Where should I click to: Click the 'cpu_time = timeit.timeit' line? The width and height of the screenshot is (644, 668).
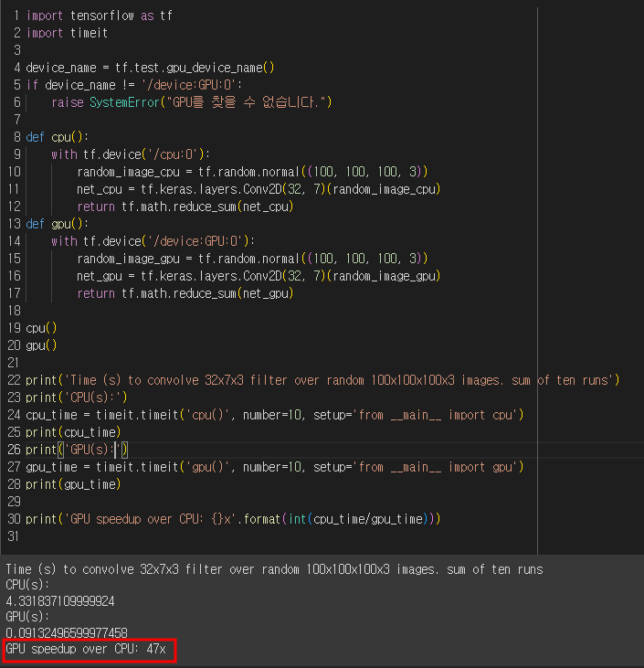(x=275, y=416)
